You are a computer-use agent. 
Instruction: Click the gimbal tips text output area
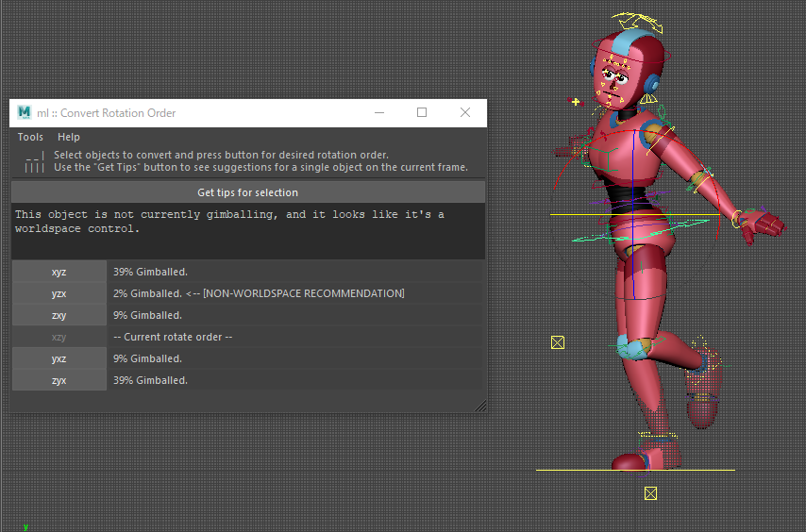(248, 231)
